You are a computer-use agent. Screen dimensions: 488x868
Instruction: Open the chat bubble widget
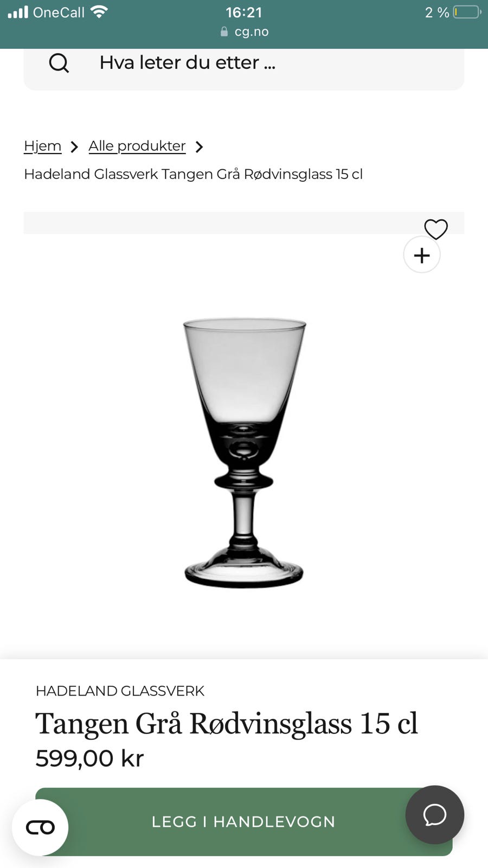[435, 815]
